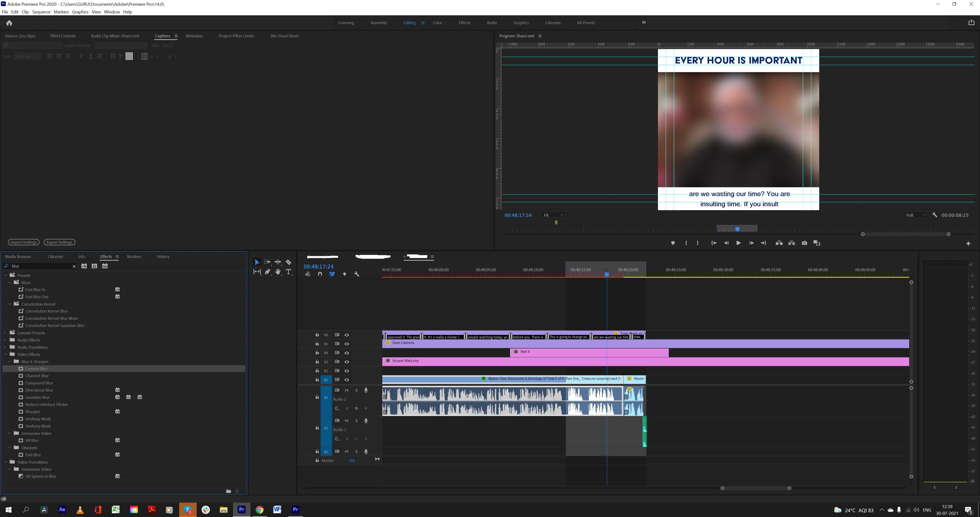Screen dimensions: 980x517
Task: Select the Pen tool
Action: pos(267,272)
